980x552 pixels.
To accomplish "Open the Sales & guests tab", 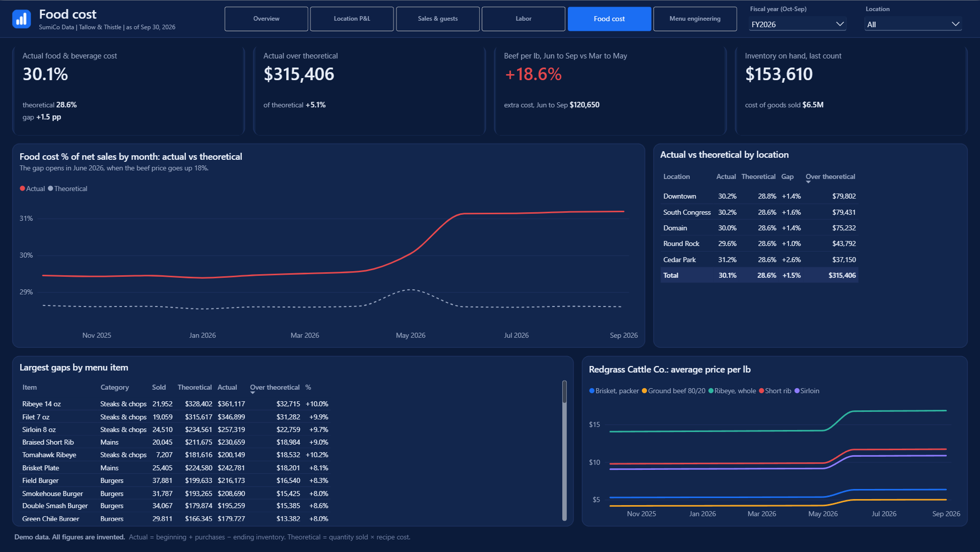I will point(438,19).
